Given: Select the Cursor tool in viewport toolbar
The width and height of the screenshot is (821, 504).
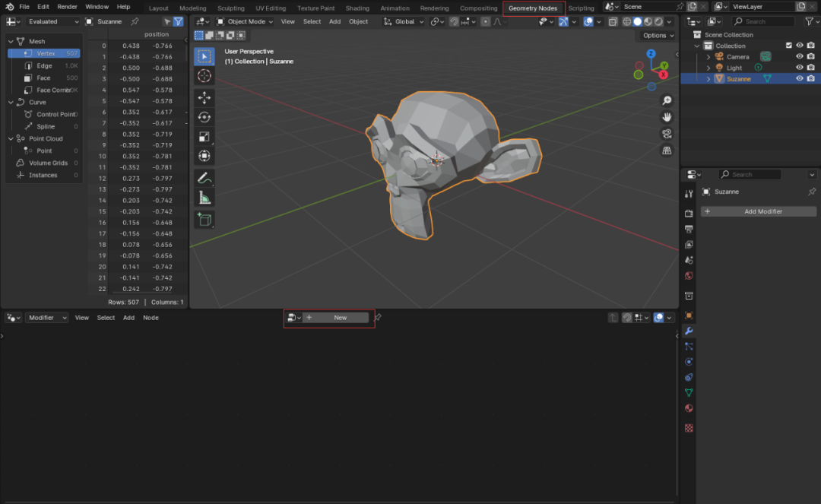Looking at the screenshot, I should 204,76.
